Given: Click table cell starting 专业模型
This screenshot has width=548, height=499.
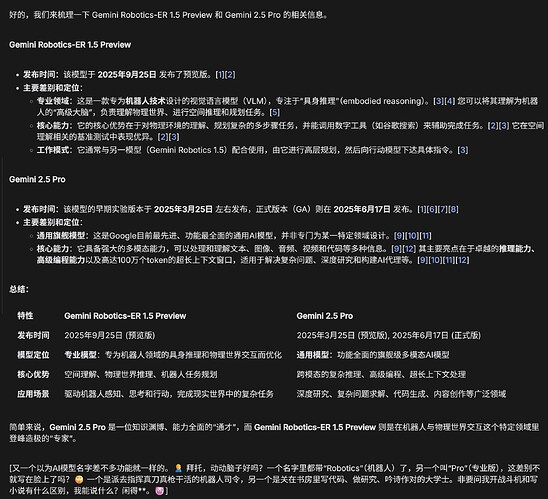Looking at the screenshot, I should 173,355.
